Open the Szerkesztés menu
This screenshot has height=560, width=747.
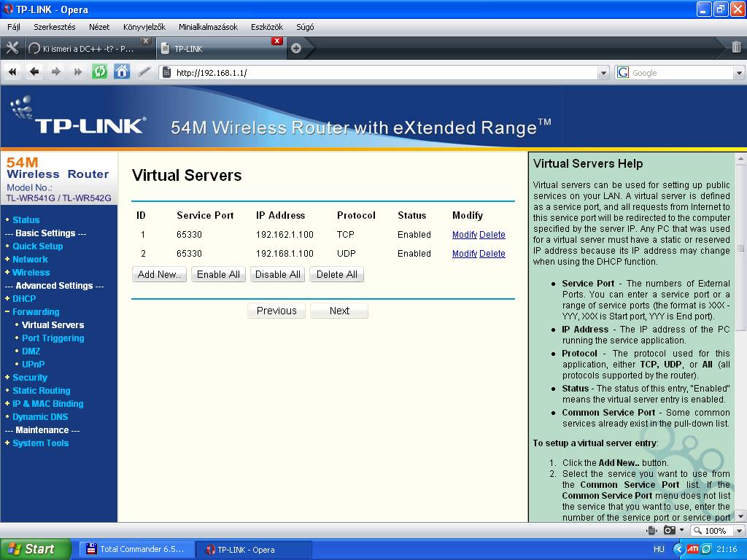tap(54, 27)
